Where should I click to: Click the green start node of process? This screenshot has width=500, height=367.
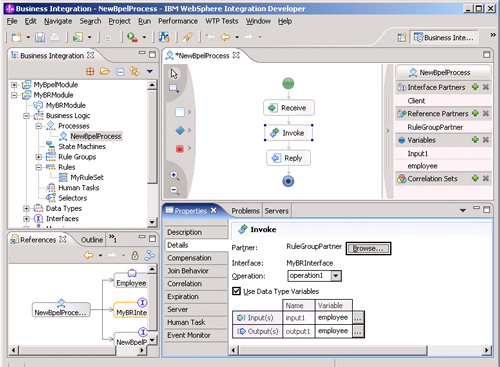(x=288, y=83)
